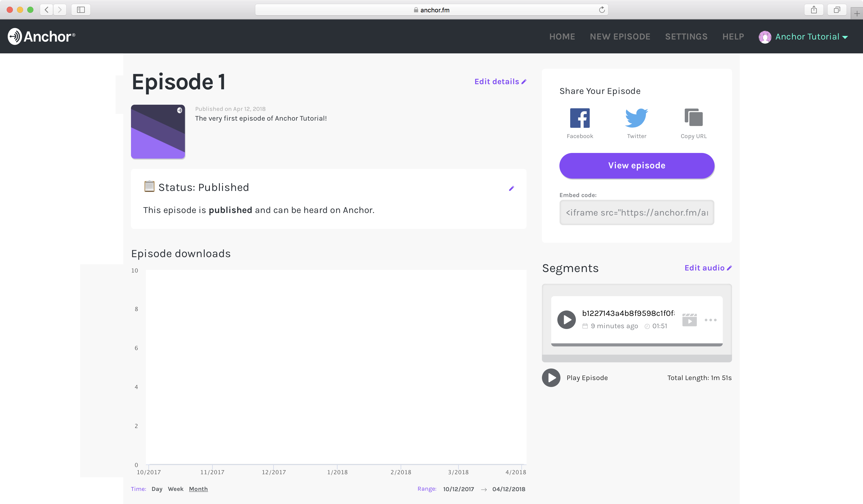The height and width of the screenshot is (504, 863).
Task: Share episode via Twitter bird icon
Action: [636, 118]
